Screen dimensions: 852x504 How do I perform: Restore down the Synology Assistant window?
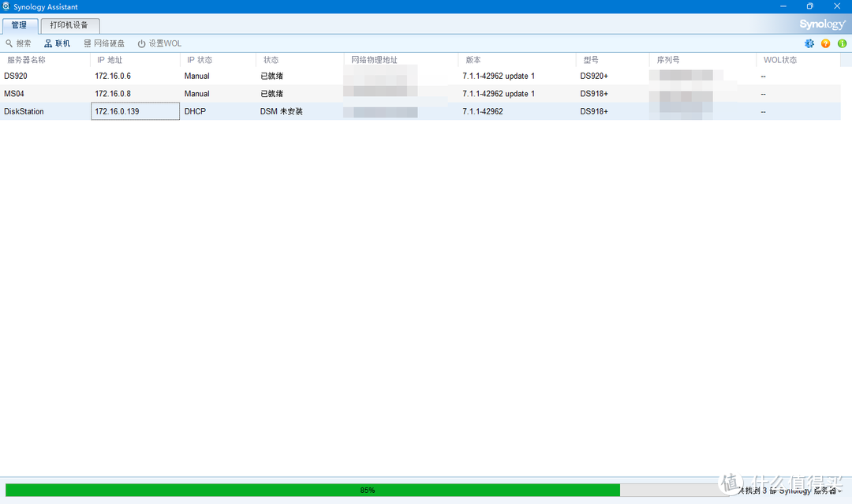[809, 6]
